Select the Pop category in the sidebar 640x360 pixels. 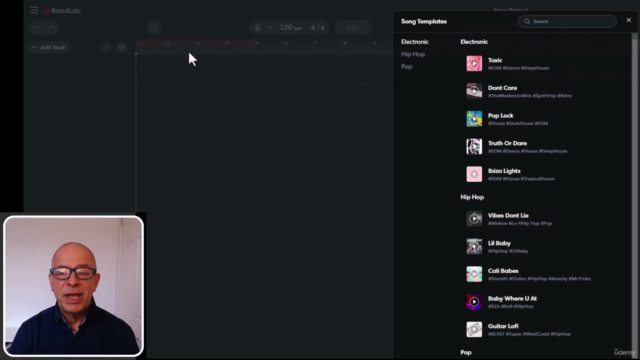[x=407, y=66]
